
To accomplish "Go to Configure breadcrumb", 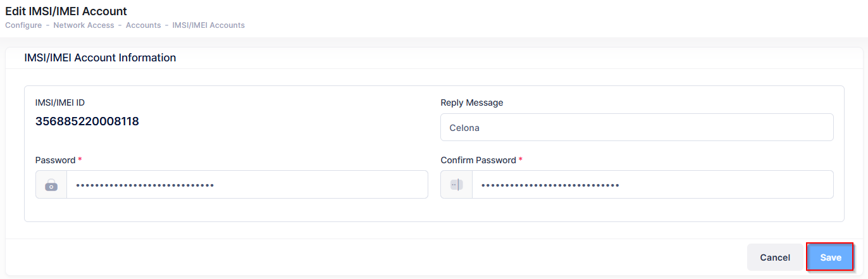I will [x=23, y=25].
